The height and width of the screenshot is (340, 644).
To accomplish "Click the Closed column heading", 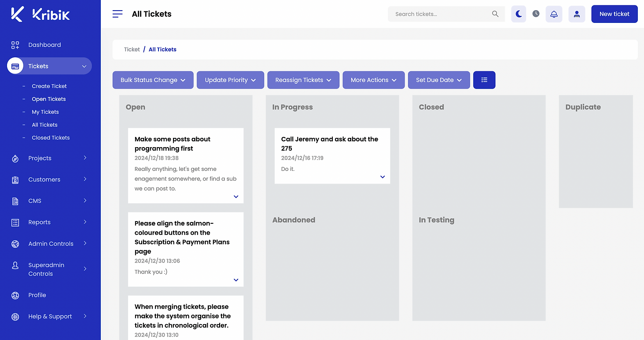I will click(431, 107).
